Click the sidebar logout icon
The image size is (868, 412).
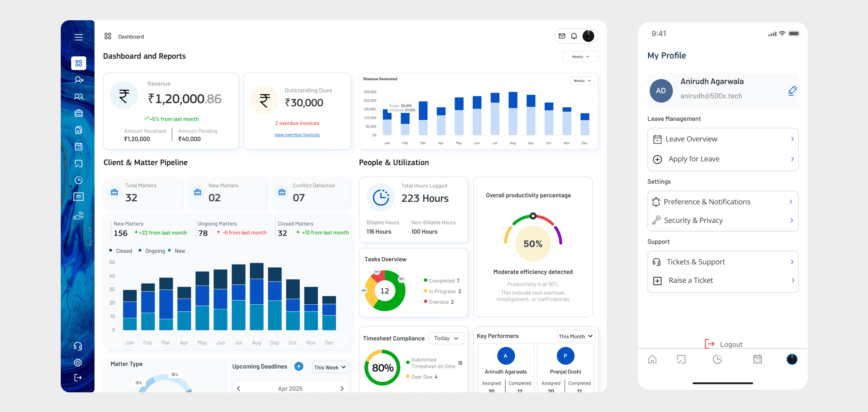click(x=78, y=378)
